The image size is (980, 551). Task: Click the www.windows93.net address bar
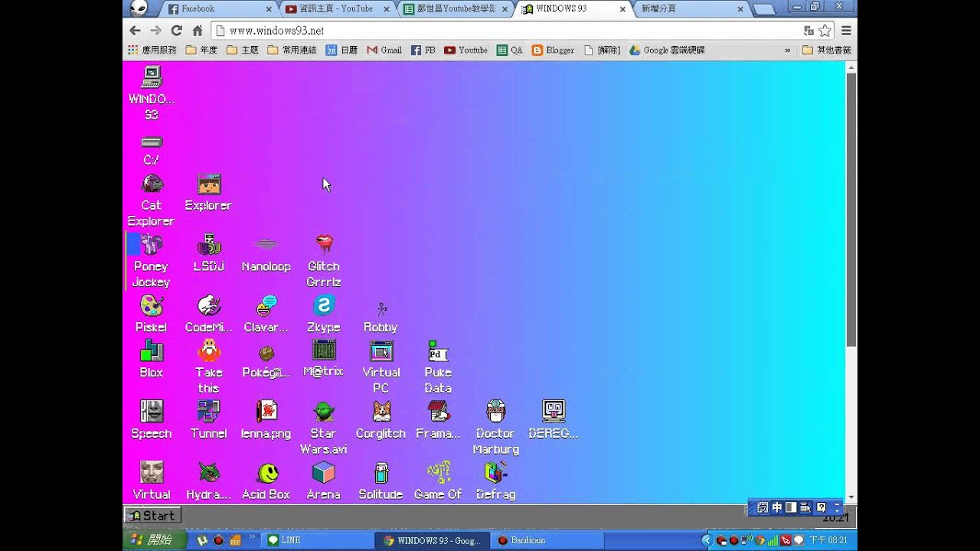tap(505, 31)
